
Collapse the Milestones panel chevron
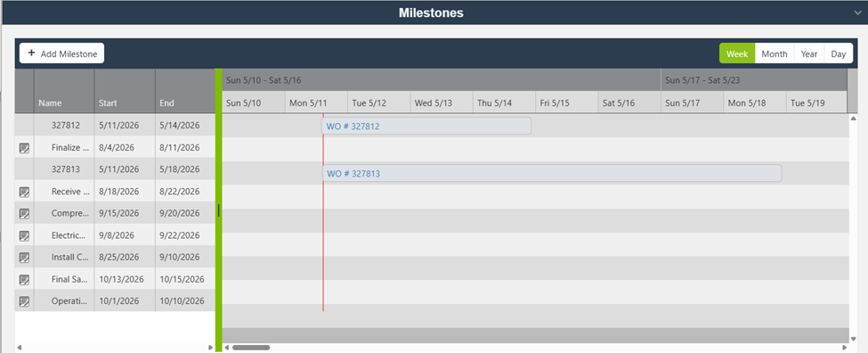[x=858, y=12]
